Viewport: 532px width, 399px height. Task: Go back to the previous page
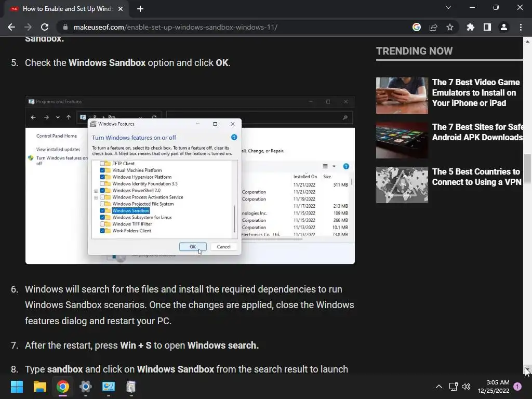(11, 27)
